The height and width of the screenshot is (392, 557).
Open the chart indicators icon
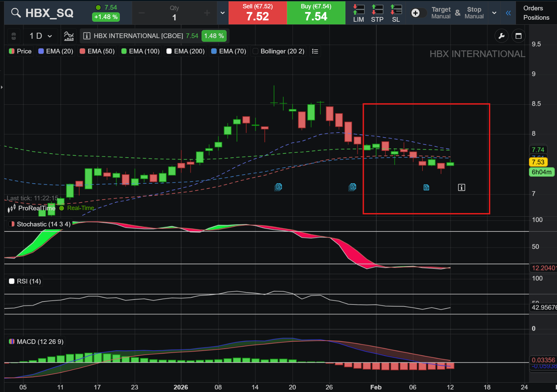pyautogui.click(x=69, y=36)
